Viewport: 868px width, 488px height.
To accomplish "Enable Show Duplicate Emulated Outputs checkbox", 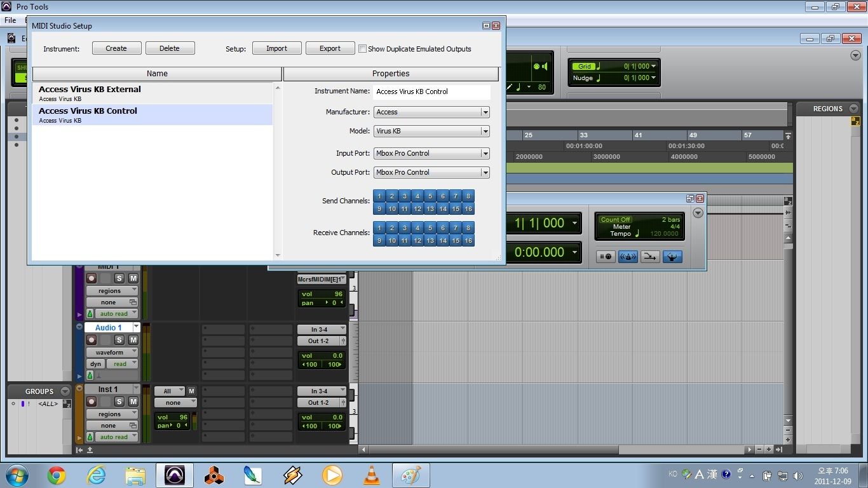I will pos(362,48).
